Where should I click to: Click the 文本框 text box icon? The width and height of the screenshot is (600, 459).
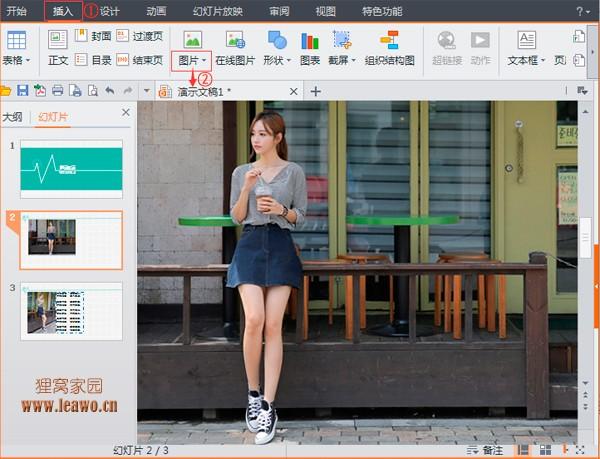527,40
